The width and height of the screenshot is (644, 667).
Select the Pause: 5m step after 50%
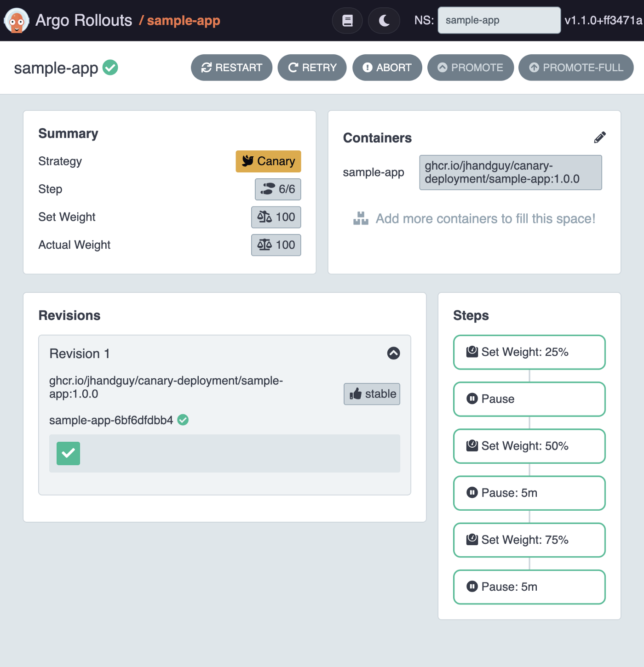pos(529,493)
